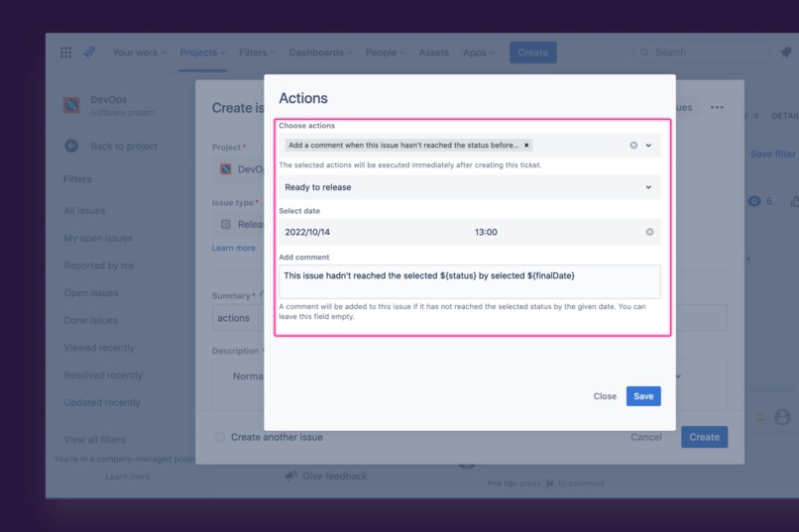799x532 pixels.
Task: Click the Summary field containing actions
Action: point(239,318)
